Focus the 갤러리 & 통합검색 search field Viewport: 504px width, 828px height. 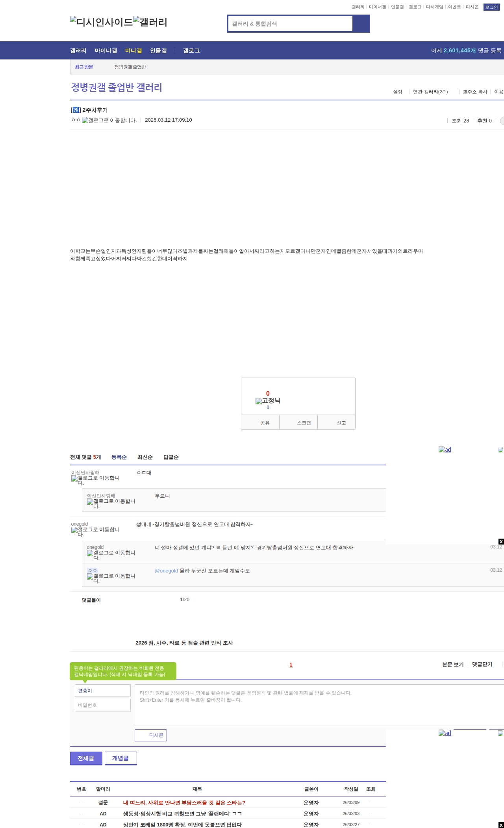pos(290,24)
